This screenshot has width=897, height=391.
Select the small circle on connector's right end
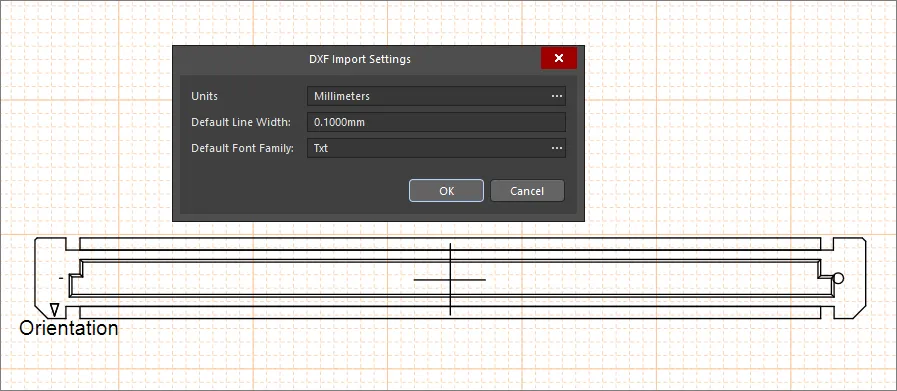click(838, 279)
